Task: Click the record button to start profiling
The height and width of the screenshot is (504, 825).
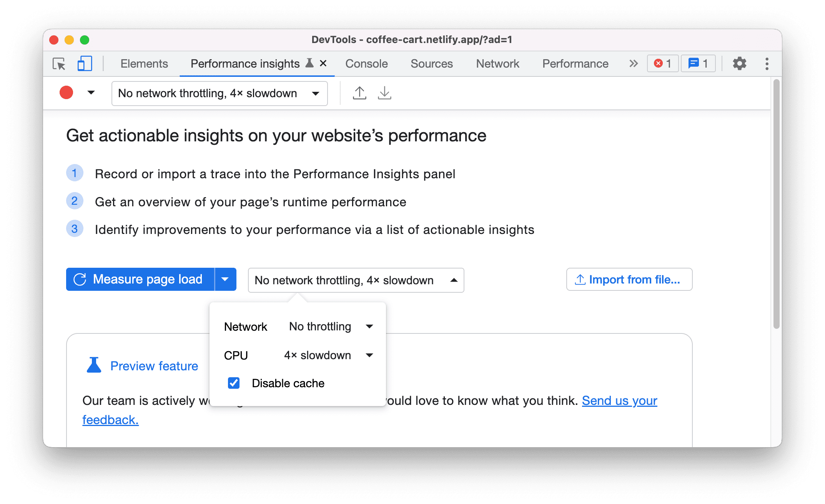Action: tap(67, 93)
